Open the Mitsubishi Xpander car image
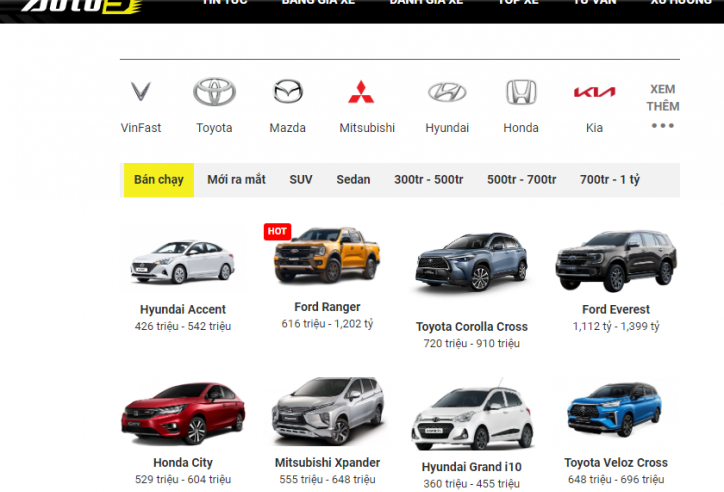 pos(327,411)
